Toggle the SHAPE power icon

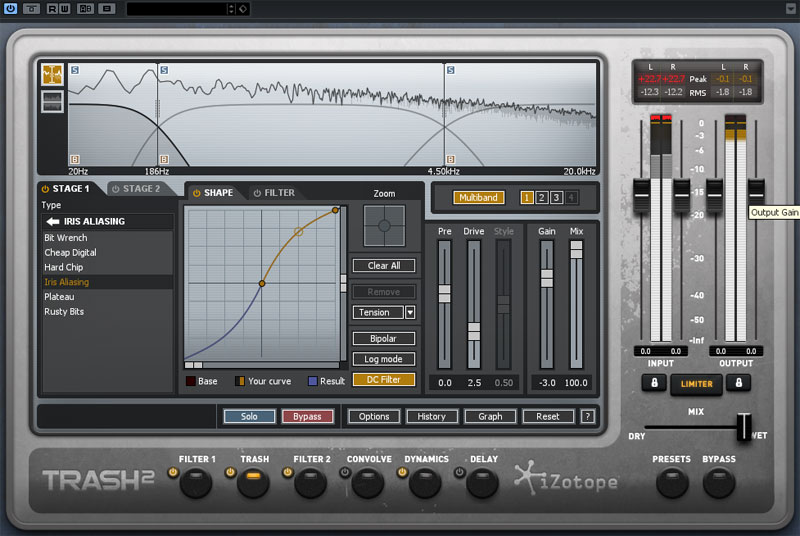click(x=196, y=193)
